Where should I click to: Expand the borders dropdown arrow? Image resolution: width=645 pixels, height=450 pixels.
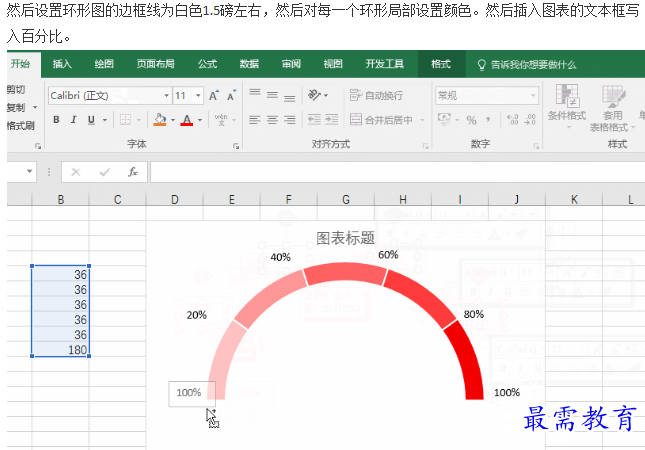click(x=139, y=120)
